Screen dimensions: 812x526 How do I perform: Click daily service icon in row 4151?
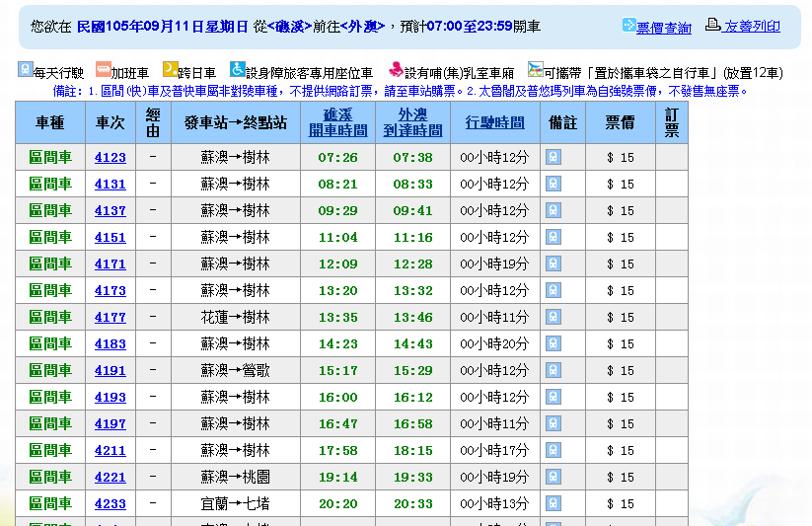(554, 237)
